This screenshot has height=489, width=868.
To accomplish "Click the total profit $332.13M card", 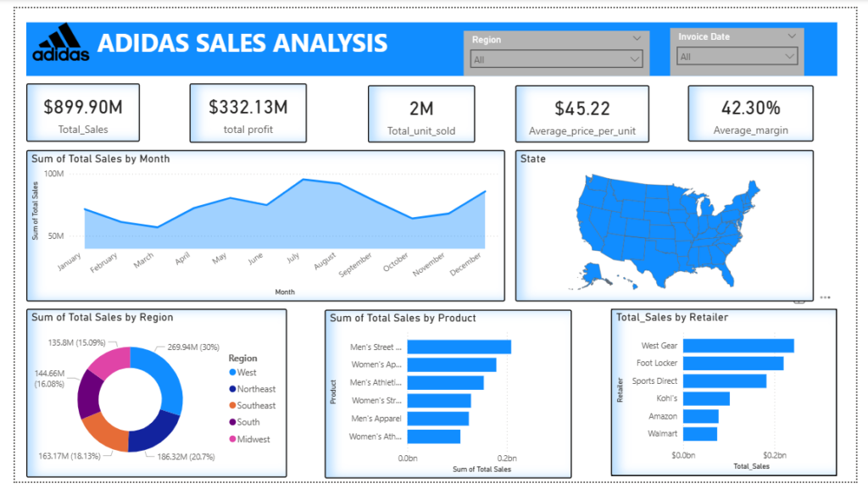I will [248, 113].
